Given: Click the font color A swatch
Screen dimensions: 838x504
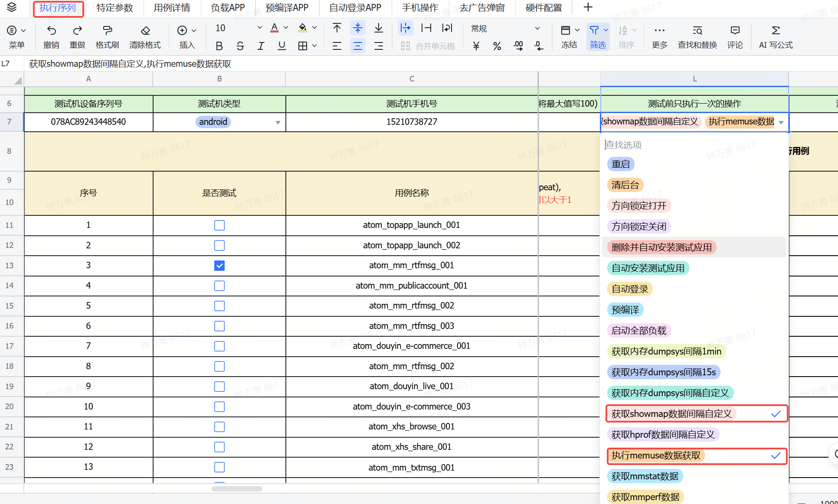Looking at the screenshot, I should [274, 28].
